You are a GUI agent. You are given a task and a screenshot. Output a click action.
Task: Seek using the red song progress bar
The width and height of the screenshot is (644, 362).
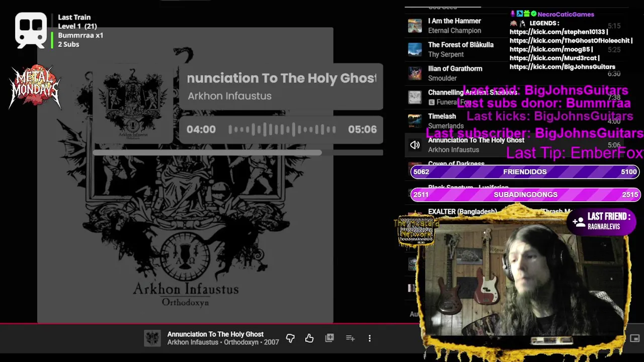[210, 323]
